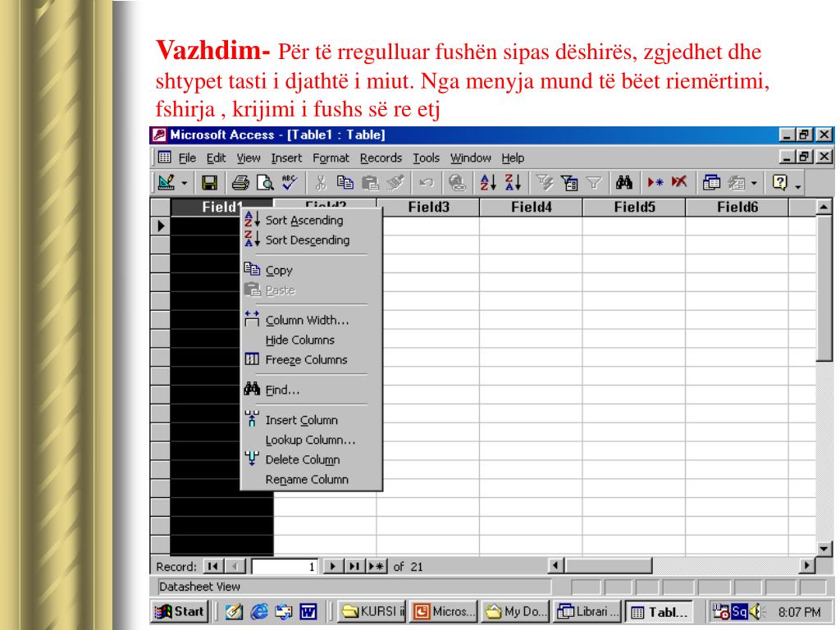Select the Field3 column header
This screenshot has width=840, height=630.
click(x=428, y=207)
